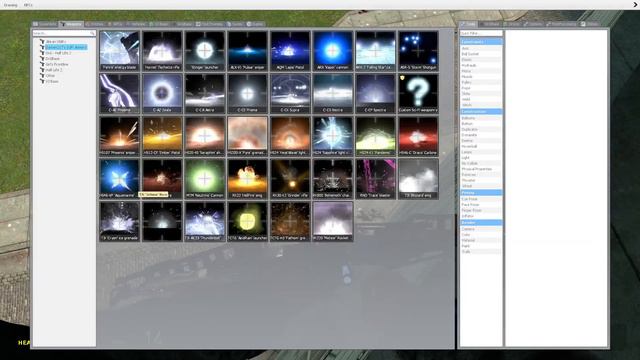Select the 'Phoenix' sniper thumbnail

pyautogui.click(x=120, y=136)
